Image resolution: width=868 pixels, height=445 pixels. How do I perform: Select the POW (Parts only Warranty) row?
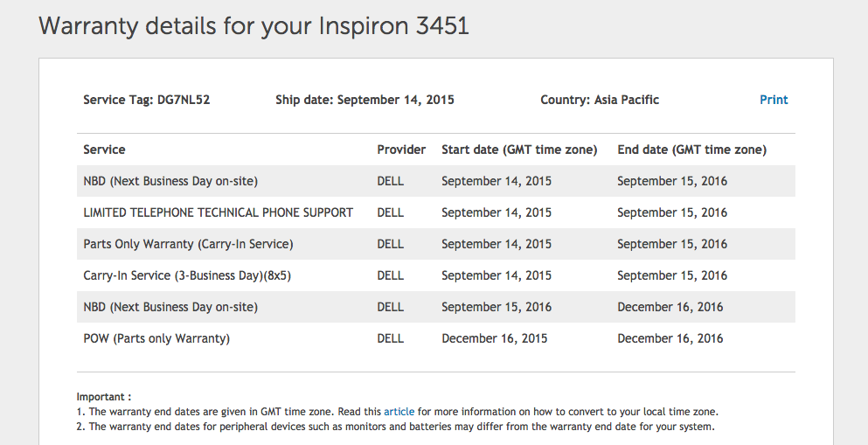tap(435, 338)
